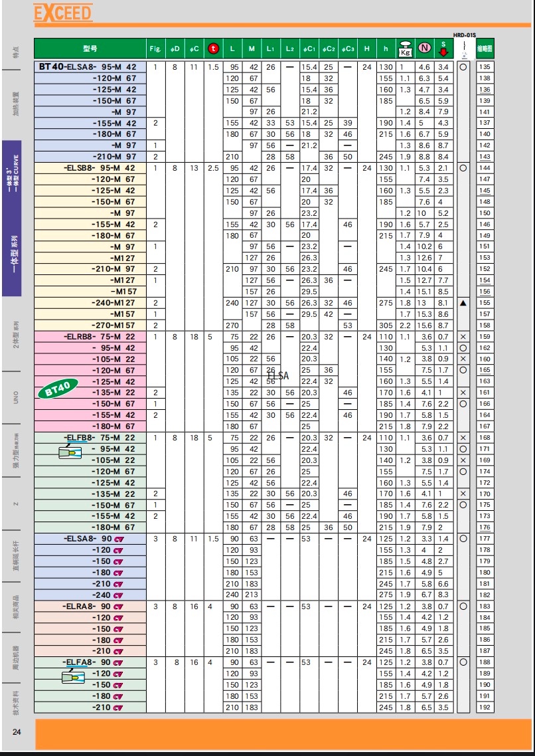Viewport: 535px width, 756px height.
Task: Click the HRD-01S column header symbol
Action: pos(463,48)
